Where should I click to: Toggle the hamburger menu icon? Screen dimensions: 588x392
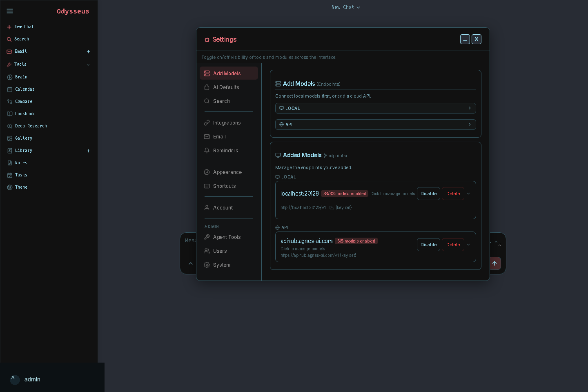click(x=10, y=11)
